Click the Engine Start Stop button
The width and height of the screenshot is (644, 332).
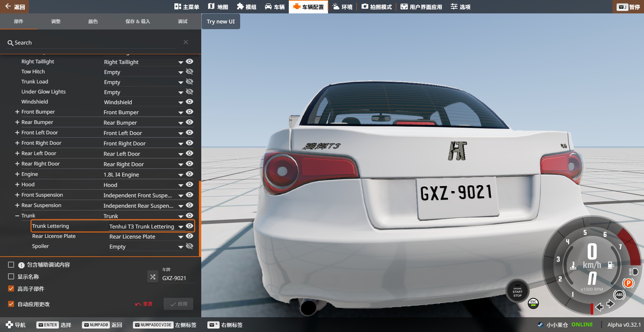pyautogui.click(x=517, y=291)
